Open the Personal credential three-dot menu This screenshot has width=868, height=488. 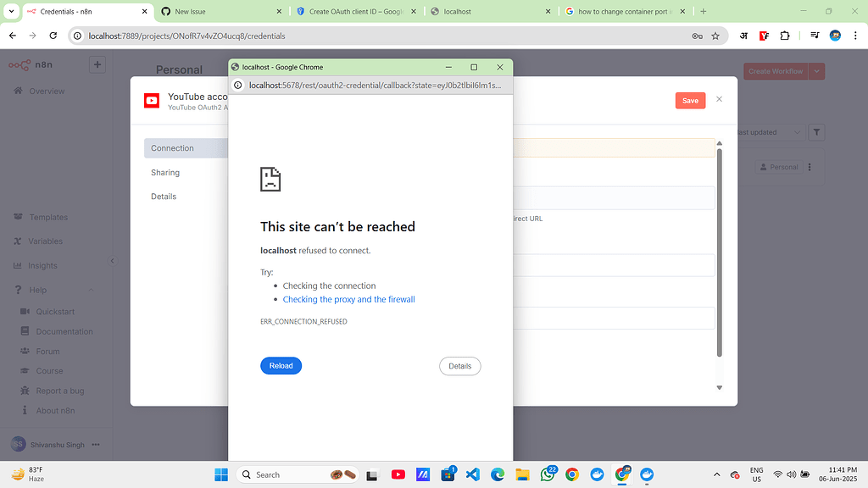pyautogui.click(x=810, y=167)
